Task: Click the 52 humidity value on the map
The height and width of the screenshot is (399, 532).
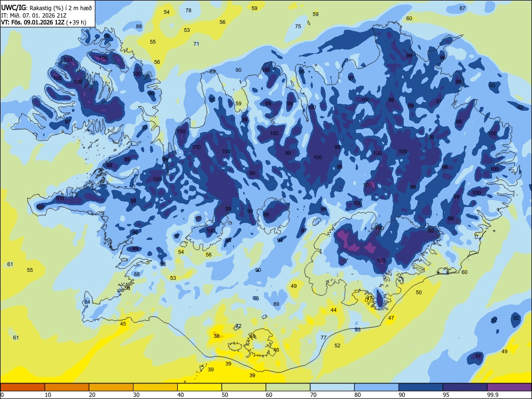Action: pos(337,345)
